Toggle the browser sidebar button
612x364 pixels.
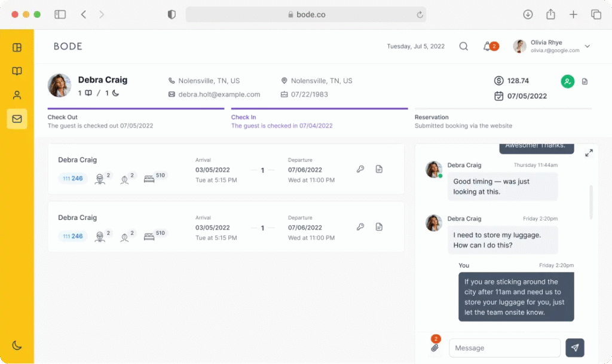point(60,14)
